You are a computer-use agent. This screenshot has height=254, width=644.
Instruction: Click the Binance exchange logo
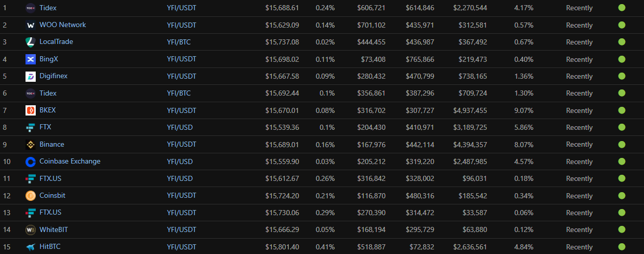(31, 145)
